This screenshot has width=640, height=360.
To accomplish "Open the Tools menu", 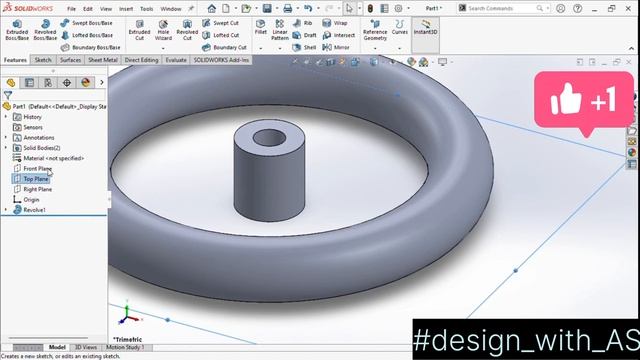I will (x=147, y=9).
